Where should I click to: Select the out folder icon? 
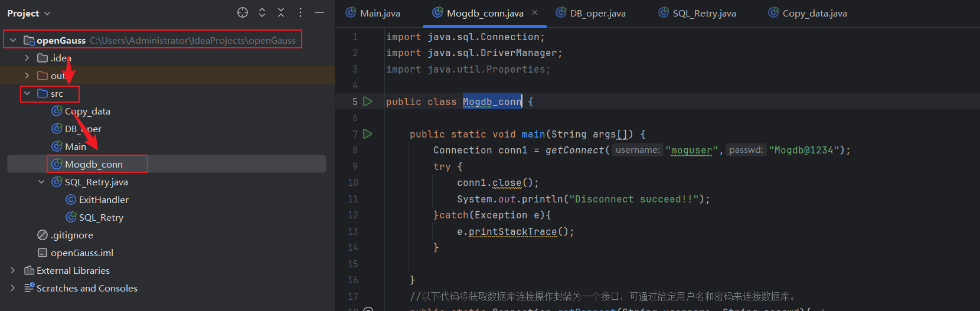click(x=43, y=76)
